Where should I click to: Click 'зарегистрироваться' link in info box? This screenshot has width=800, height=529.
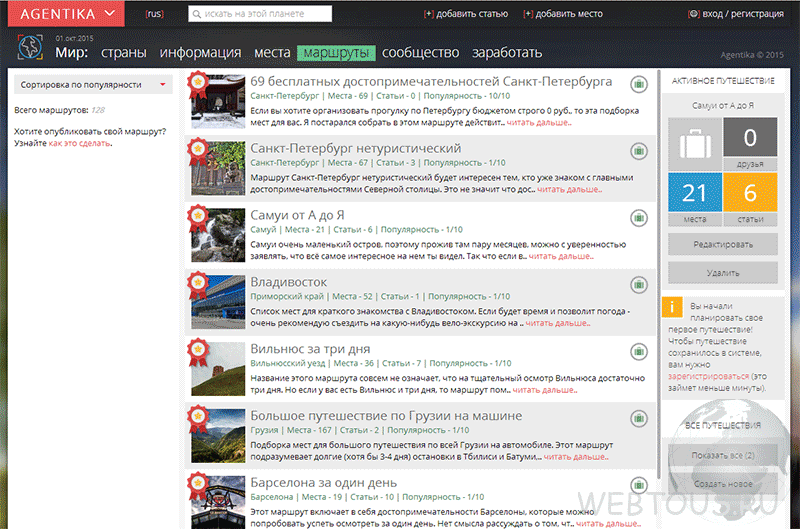point(709,376)
